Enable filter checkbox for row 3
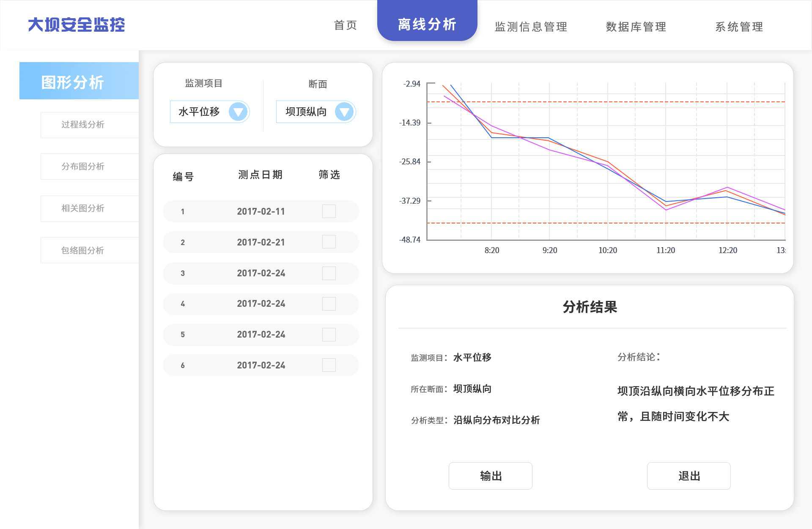812x529 pixels. pyautogui.click(x=329, y=273)
